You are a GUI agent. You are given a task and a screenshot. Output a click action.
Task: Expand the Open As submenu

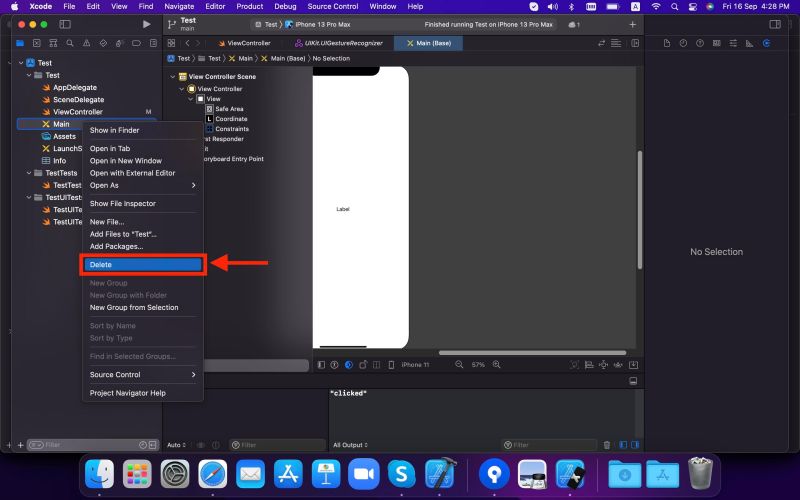pos(143,185)
